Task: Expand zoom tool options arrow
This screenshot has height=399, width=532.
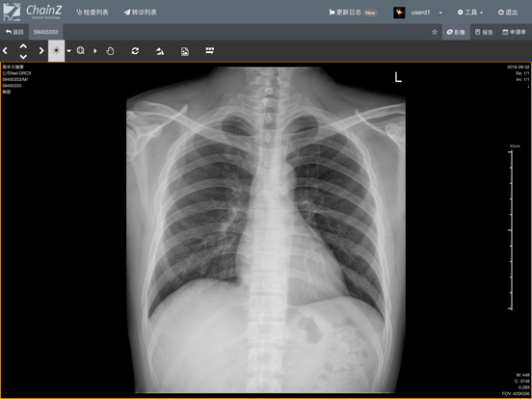Action: (95, 51)
